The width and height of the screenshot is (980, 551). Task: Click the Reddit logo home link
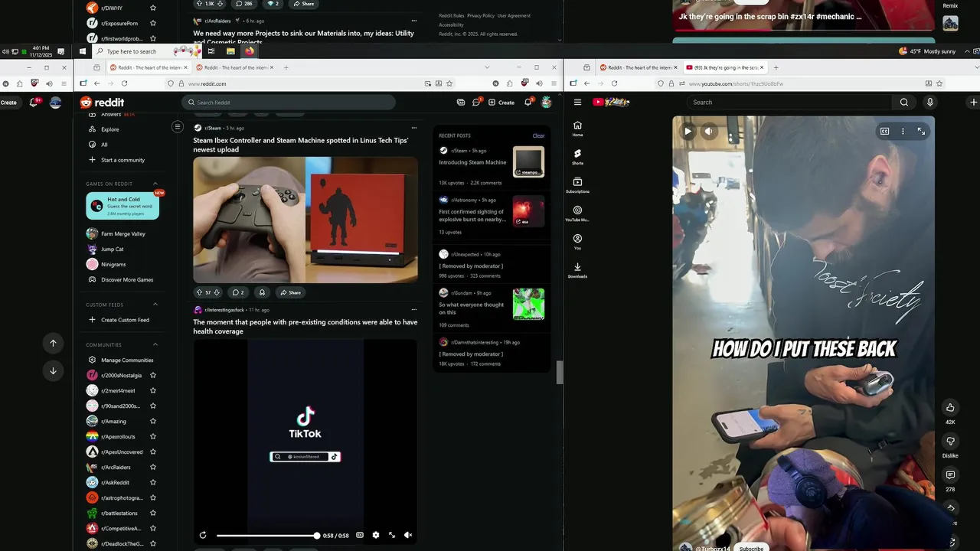102,102
